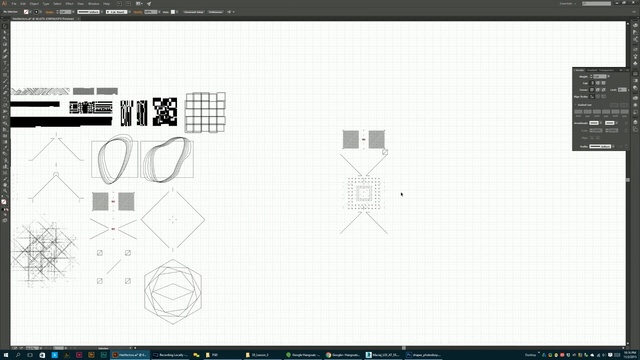Open the File menu
The width and height of the screenshot is (640, 360).
click(x=14, y=4)
